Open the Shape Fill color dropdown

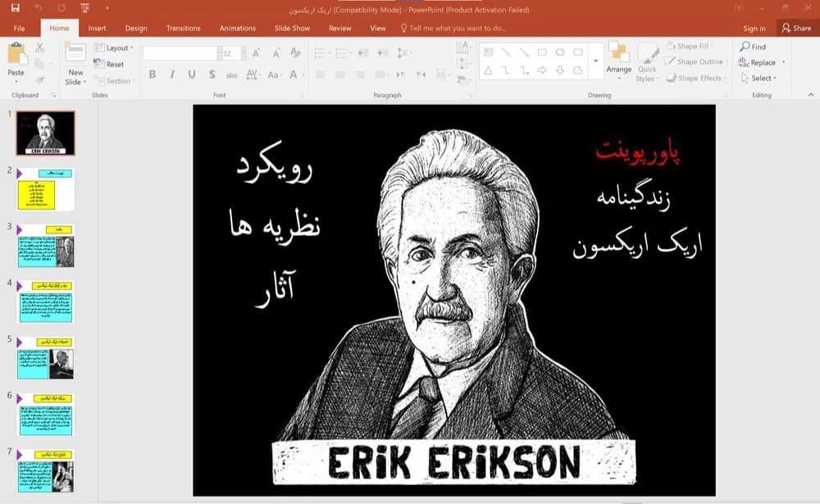pyautogui.click(x=690, y=46)
